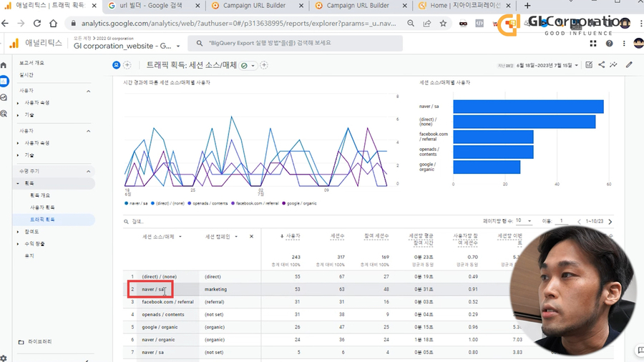Click the go to page number field
Image resolution: width=644 pixels, height=362 pixels.
(561, 221)
